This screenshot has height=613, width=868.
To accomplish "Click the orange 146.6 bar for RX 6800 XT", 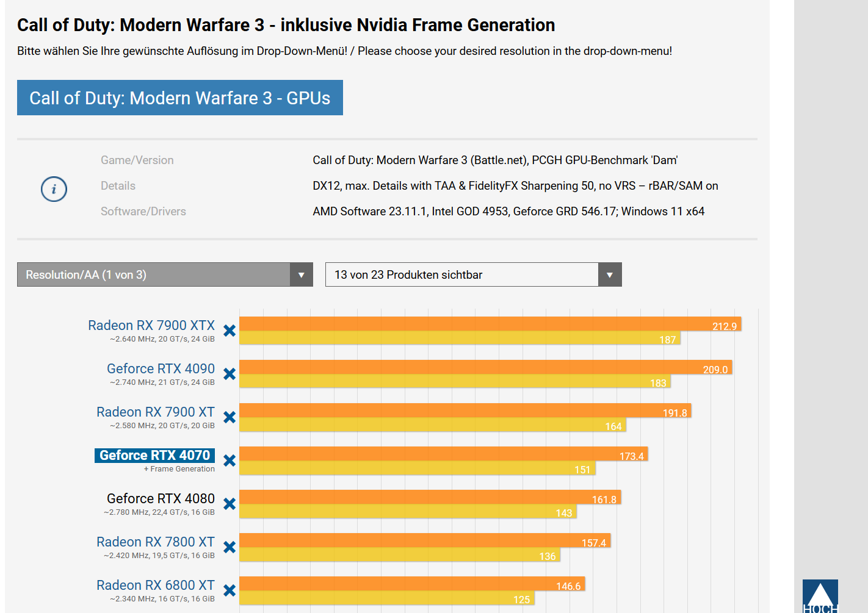I will tap(412, 584).
